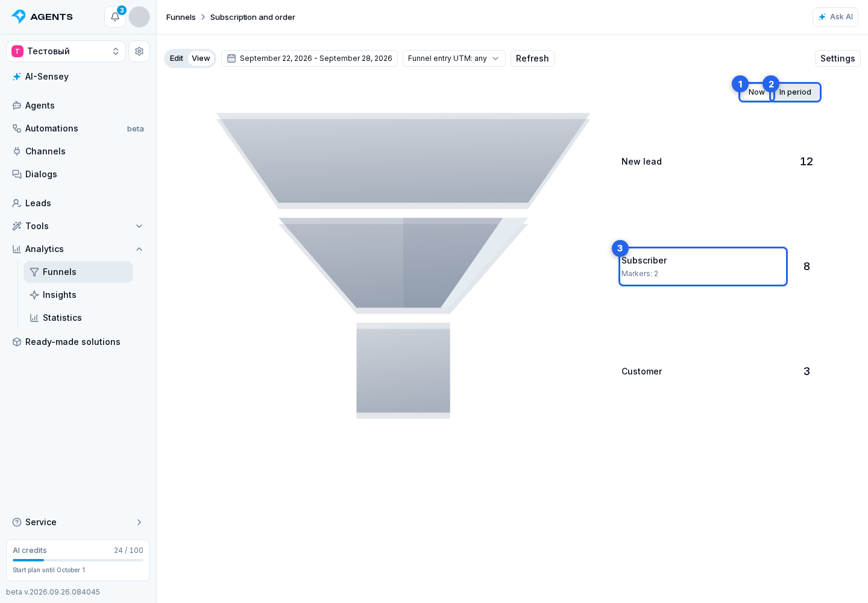This screenshot has height=603, width=868.
Task: Click the Channels plug icon
Action: point(17,151)
